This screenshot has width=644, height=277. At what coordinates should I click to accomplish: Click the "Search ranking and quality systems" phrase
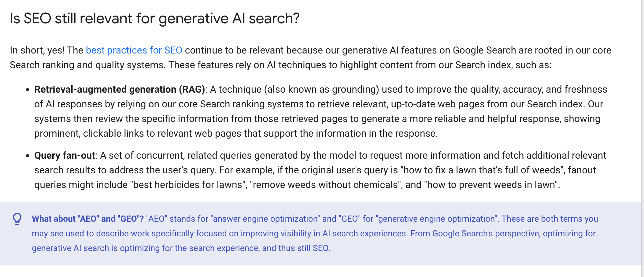(87, 65)
